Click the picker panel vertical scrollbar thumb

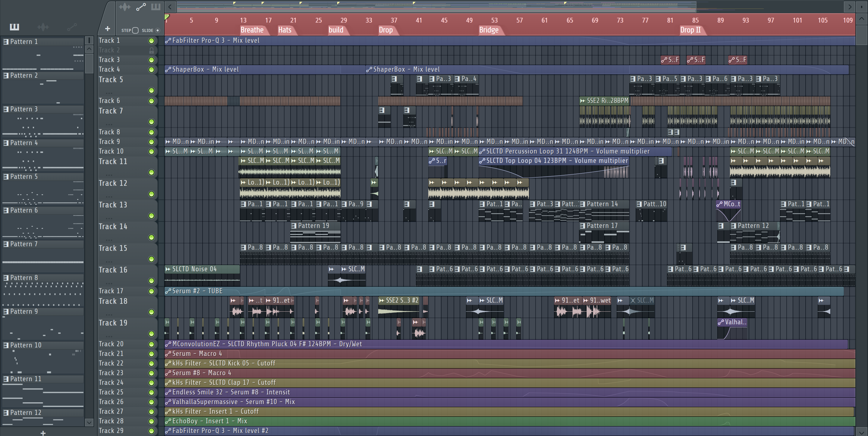[89, 63]
